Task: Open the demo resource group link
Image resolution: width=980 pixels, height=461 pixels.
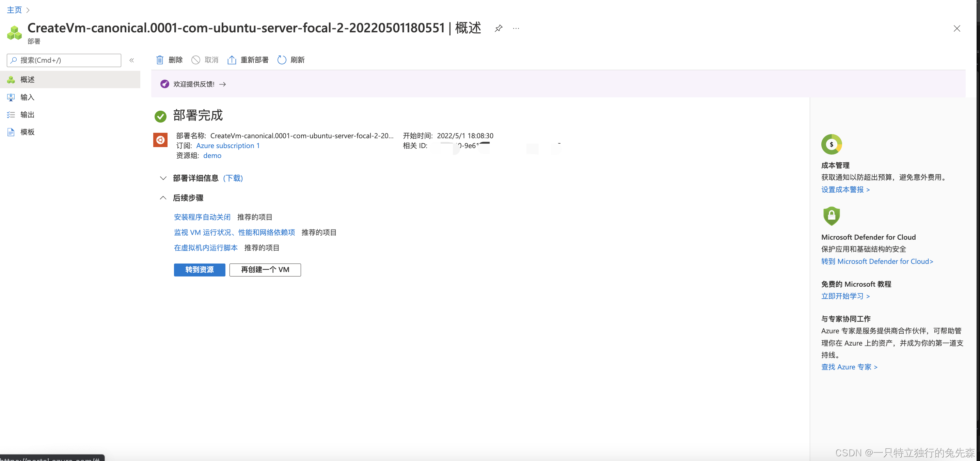Action: point(212,156)
